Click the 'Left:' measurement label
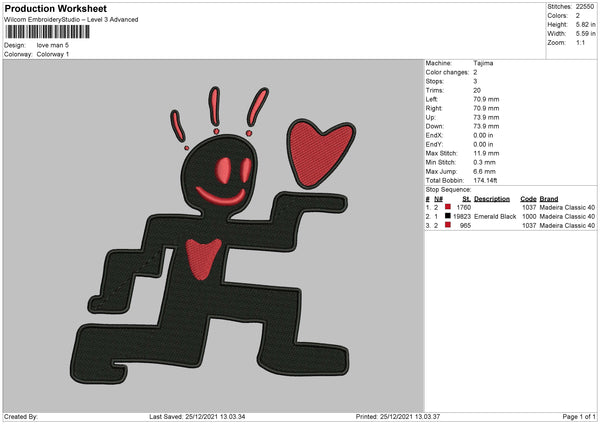Viewport: 600px width, 424px height. click(x=431, y=99)
